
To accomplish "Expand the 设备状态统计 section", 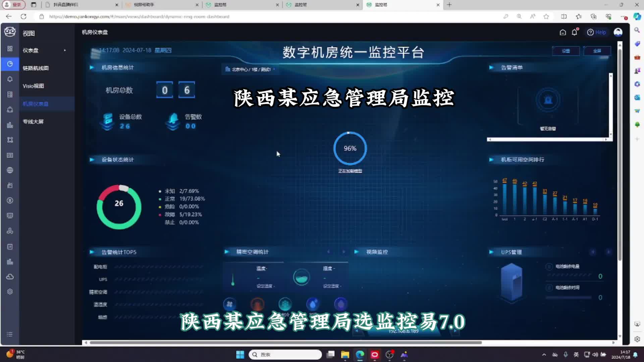I will [92, 160].
